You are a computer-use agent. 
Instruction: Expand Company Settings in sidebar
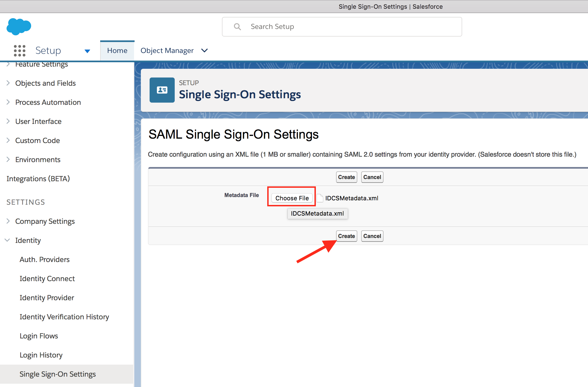45,221
